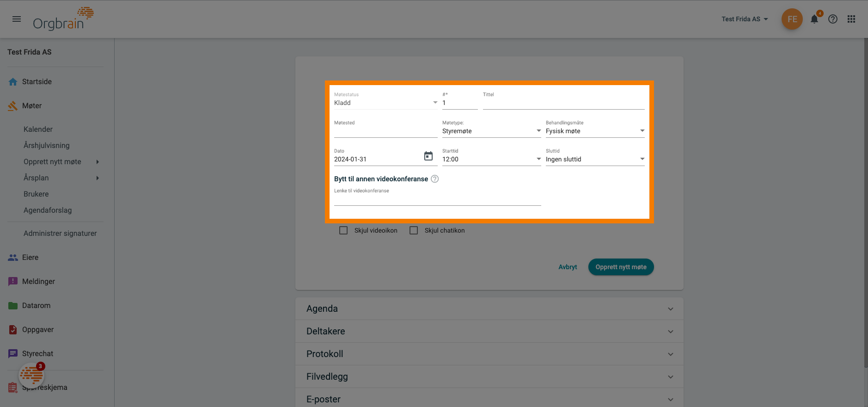Click the Lenke til videokonferanse field
The width and height of the screenshot is (868, 407).
(x=437, y=200)
